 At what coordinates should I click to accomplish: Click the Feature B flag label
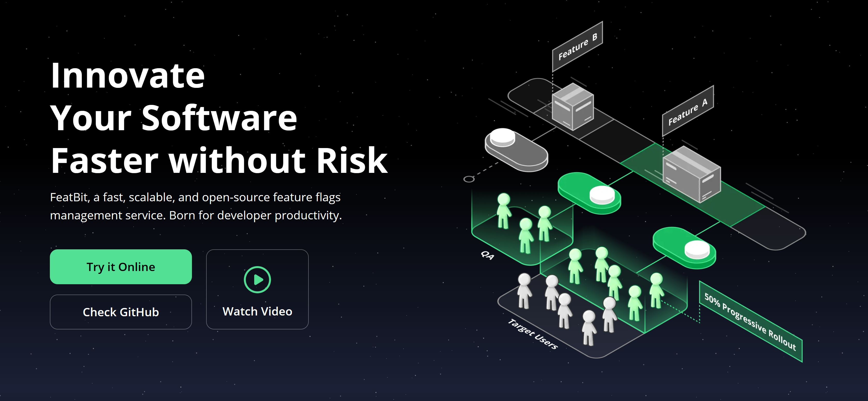(x=577, y=46)
